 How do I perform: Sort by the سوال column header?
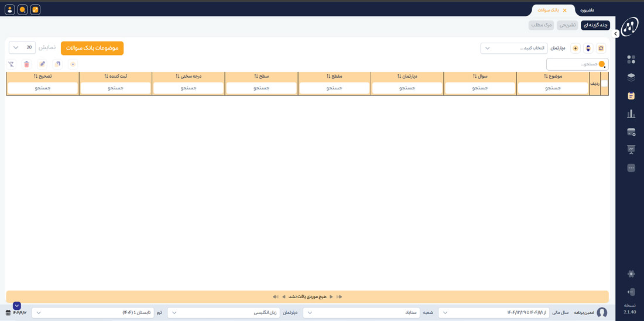(480, 76)
